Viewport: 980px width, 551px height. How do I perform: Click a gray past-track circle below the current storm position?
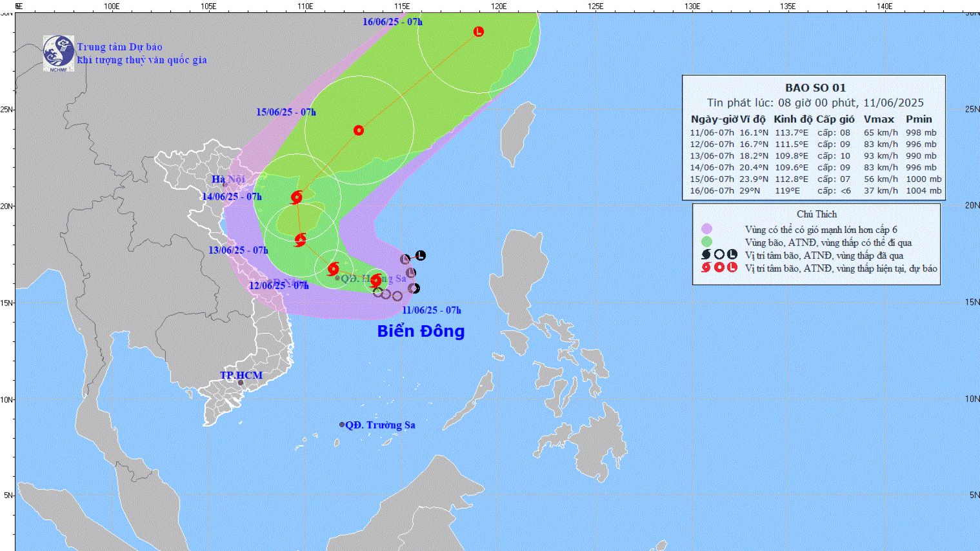pos(387,294)
